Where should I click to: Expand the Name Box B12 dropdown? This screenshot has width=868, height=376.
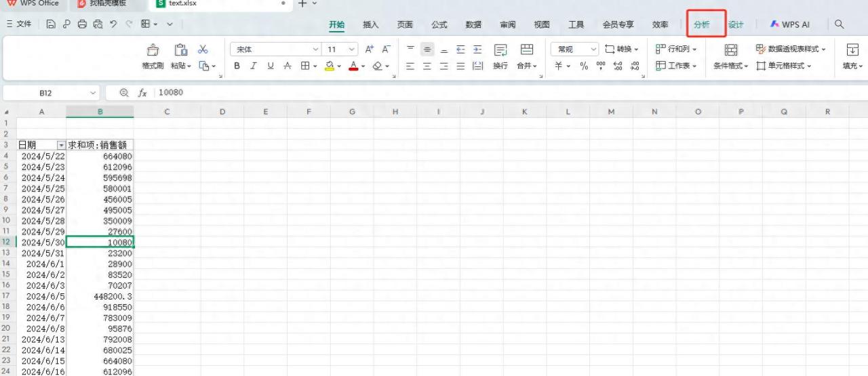point(93,93)
